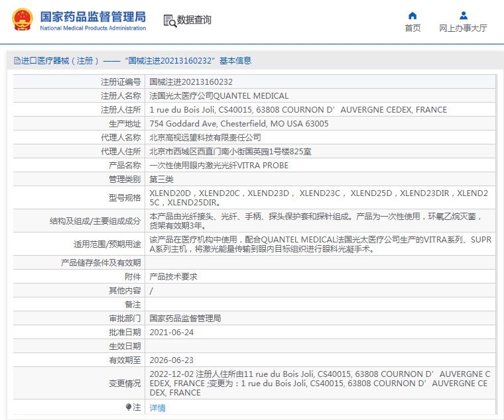504x420 pixels.
Task: Select the 本产品由光纤接头 composition text
Action: coord(315,221)
